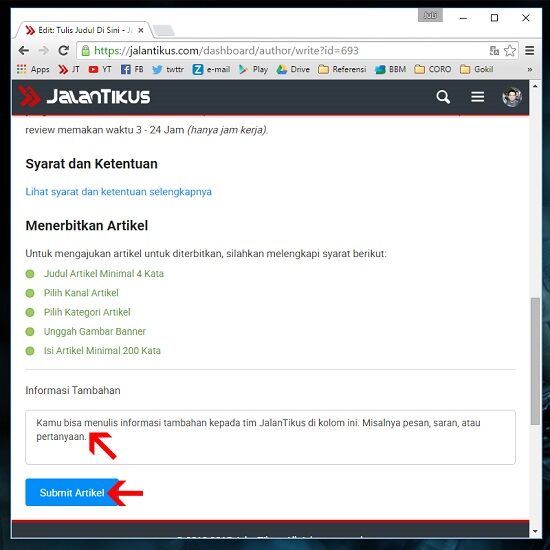This screenshot has width=550, height=550.
Task: Open the Chrome menu icon
Action: tap(530, 51)
